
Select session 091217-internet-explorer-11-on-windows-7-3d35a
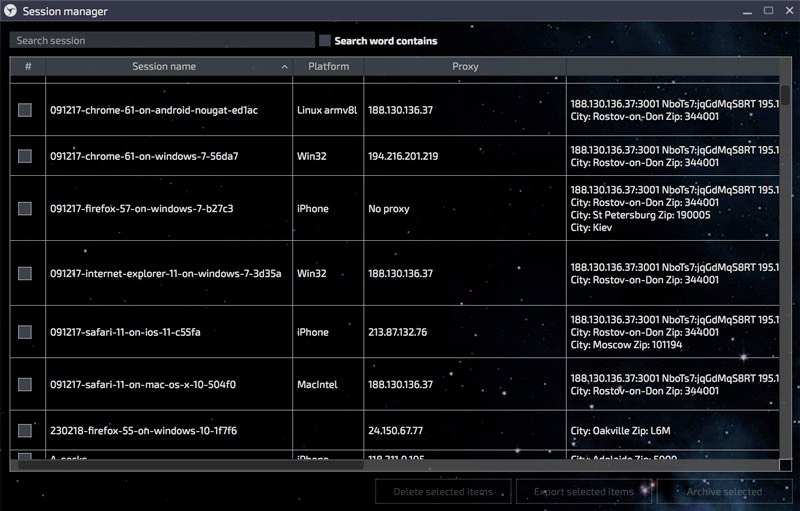pyautogui.click(x=165, y=273)
